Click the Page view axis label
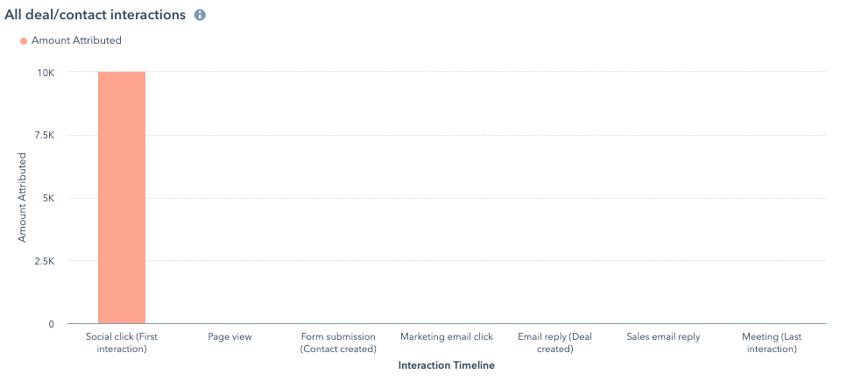Viewport: 868px width, 388px height. coord(229,336)
